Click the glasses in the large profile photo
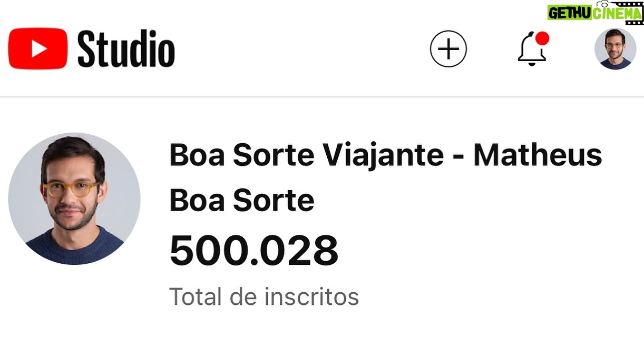This screenshot has width=644, height=337. [x=71, y=189]
